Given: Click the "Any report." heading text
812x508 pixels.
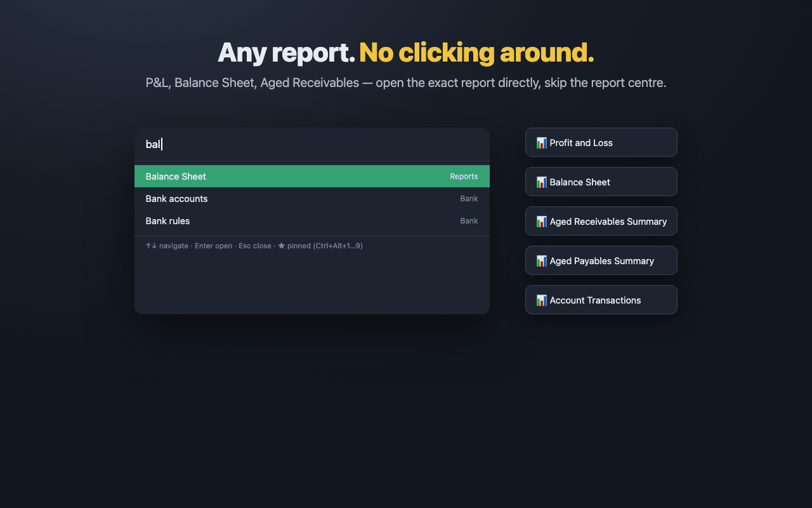Looking at the screenshot, I should coord(286,53).
